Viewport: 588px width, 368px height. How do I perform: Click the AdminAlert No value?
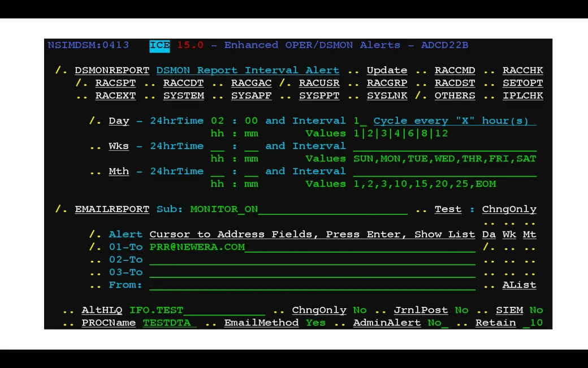[x=438, y=323]
